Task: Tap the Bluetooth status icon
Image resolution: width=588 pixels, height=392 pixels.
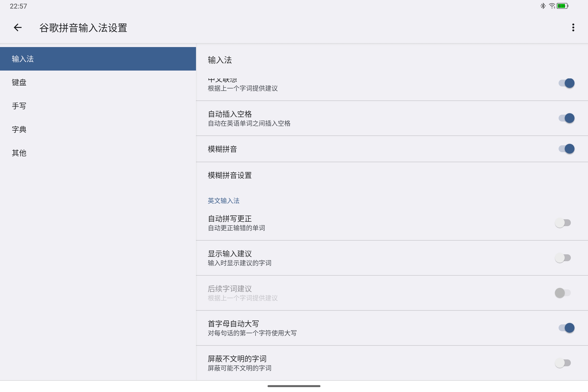Action: coord(543,6)
